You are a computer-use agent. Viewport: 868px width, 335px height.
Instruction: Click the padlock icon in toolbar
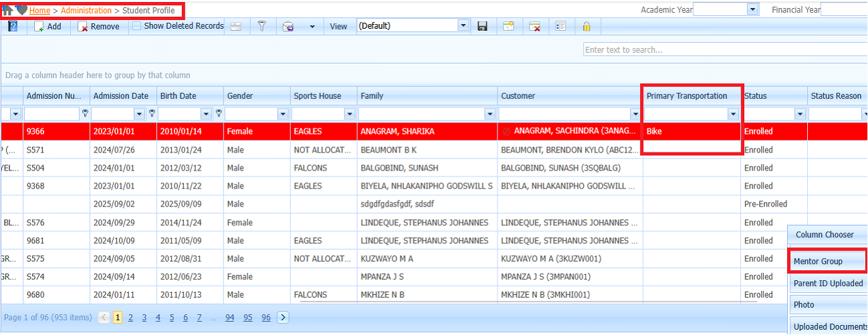[586, 26]
